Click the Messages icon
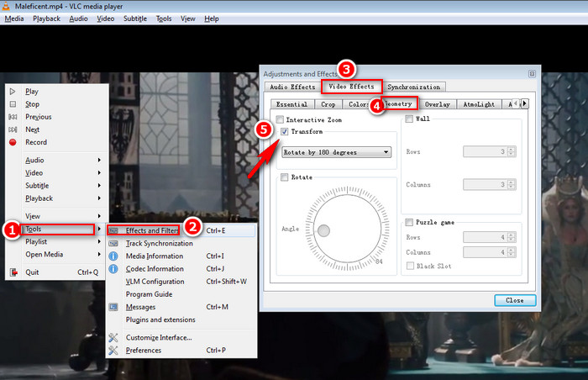The image size is (588, 380). click(113, 307)
